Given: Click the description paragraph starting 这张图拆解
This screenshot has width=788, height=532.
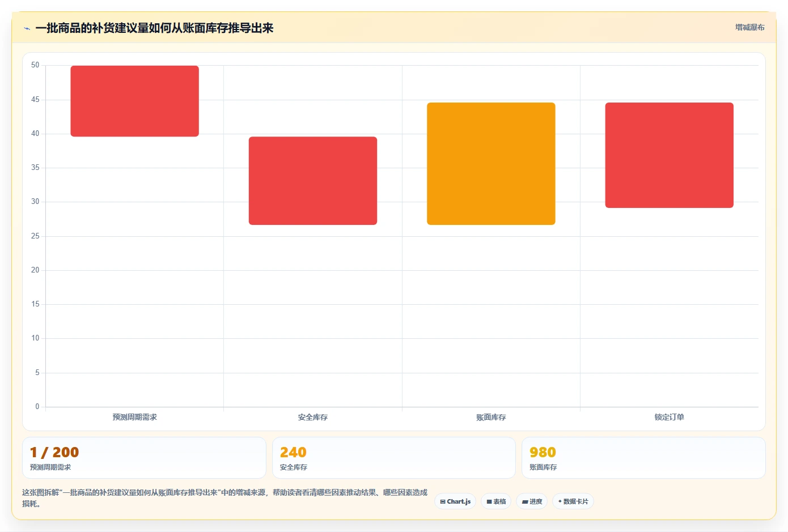Looking at the screenshot, I should 224,498.
